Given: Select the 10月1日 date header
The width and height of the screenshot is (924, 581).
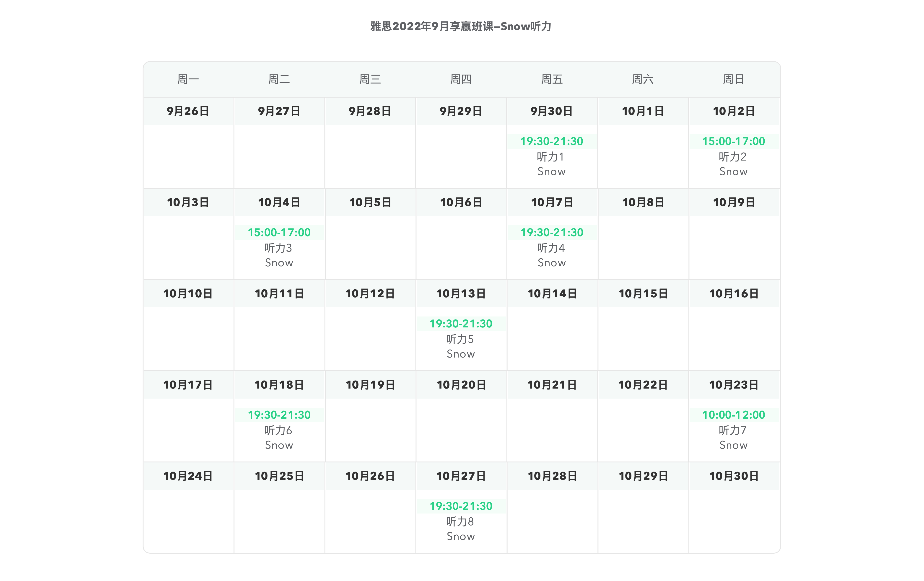Looking at the screenshot, I should pyautogui.click(x=643, y=111).
